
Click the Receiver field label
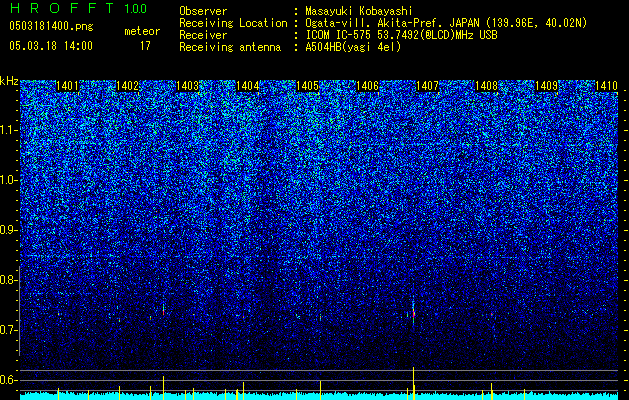[x=203, y=35]
